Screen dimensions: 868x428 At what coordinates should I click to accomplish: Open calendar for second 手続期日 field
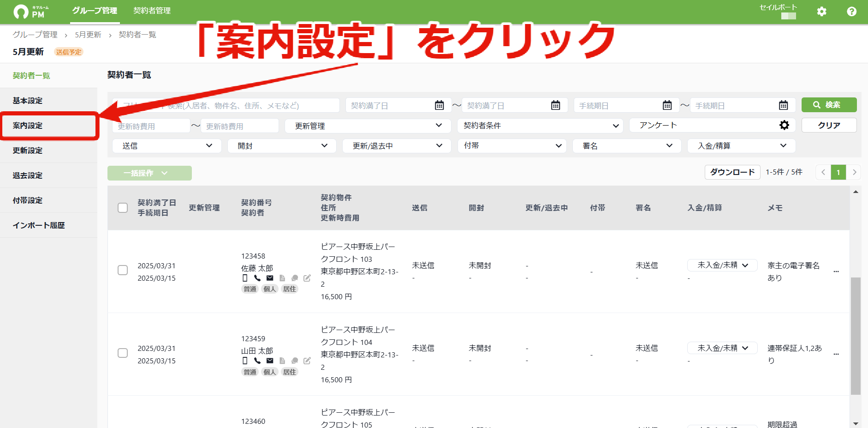pos(783,105)
